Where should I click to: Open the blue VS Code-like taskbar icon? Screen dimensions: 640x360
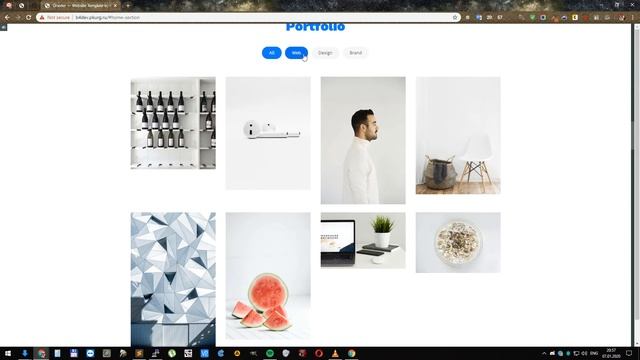[x=204, y=353]
